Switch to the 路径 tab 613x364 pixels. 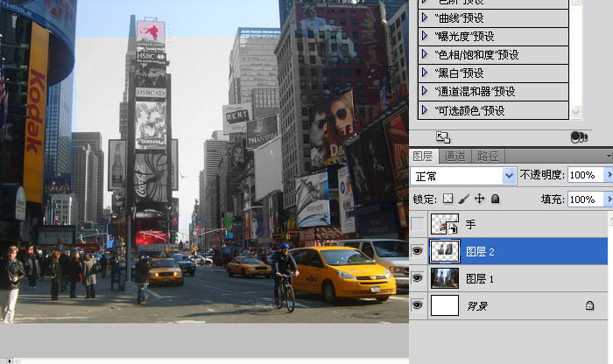[487, 157]
